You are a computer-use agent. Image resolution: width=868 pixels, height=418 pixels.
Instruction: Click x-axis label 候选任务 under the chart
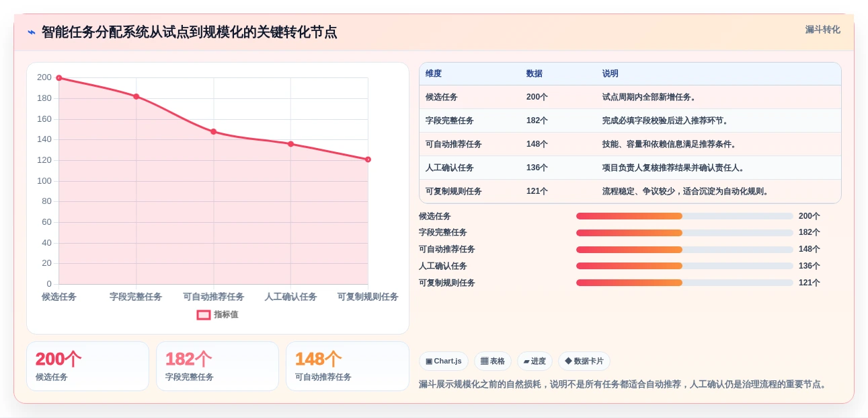[59, 297]
